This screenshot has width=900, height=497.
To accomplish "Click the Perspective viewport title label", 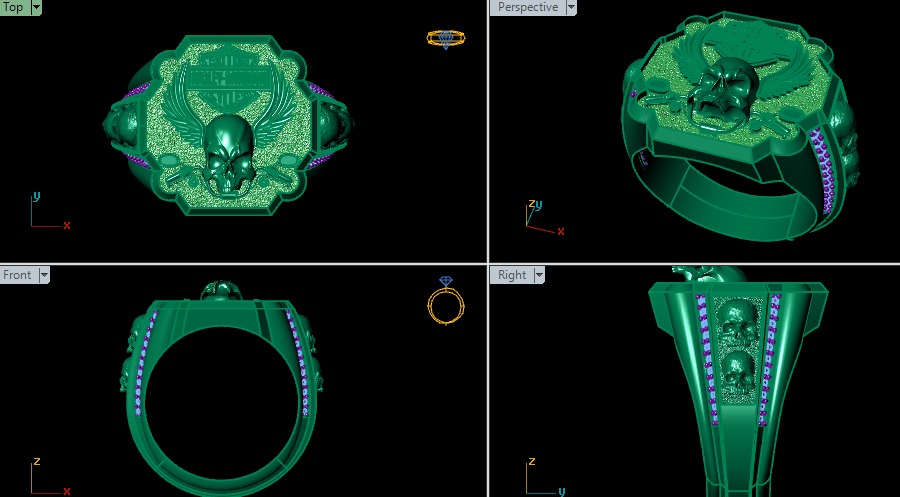I will point(527,7).
